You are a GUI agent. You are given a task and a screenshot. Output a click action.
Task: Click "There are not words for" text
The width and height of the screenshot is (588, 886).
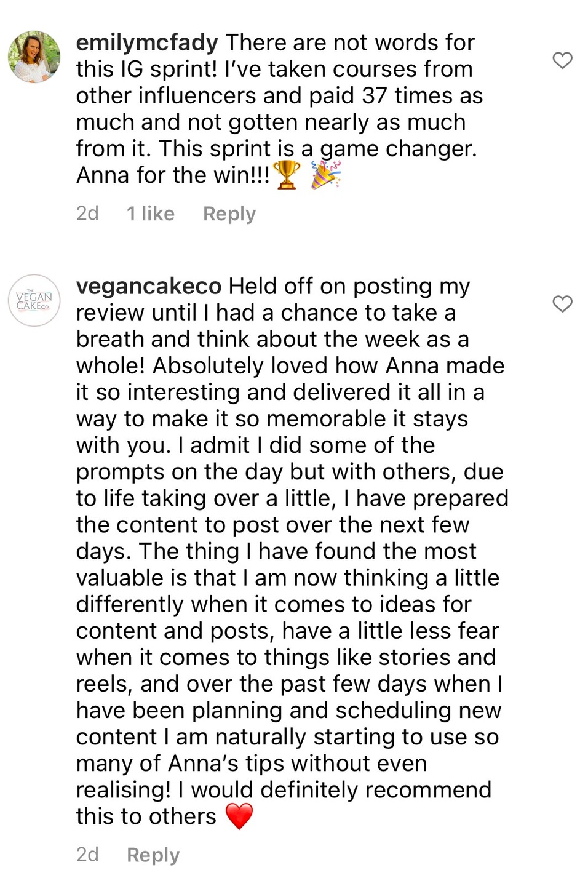[x=350, y=43]
